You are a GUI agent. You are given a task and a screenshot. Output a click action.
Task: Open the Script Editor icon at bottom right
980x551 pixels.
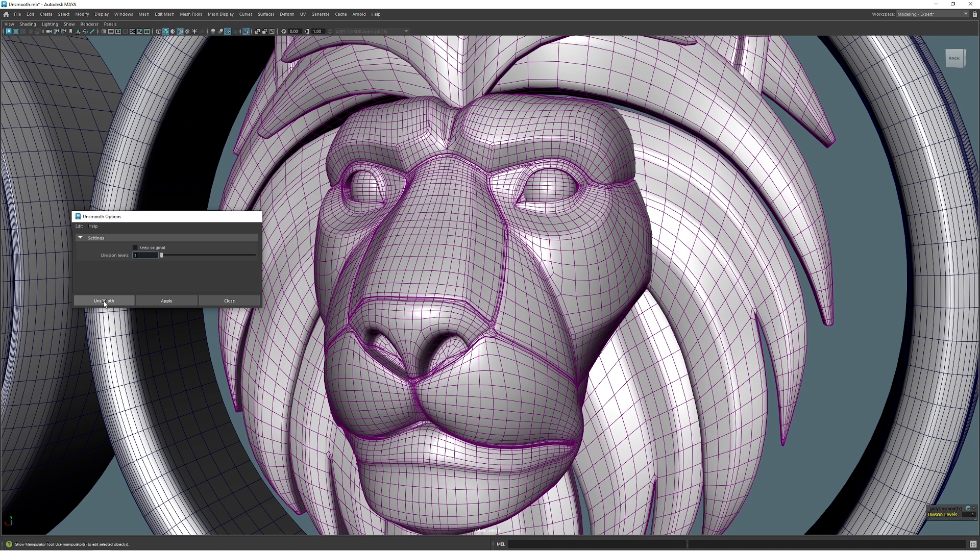(973, 544)
